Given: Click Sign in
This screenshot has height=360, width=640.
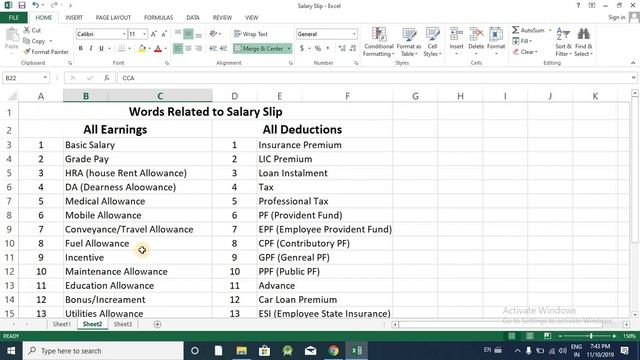Looking at the screenshot, I should (x=616, y=18).
